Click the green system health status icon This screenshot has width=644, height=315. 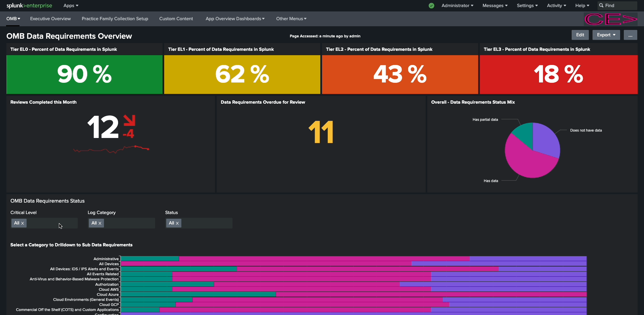(431, 6)
